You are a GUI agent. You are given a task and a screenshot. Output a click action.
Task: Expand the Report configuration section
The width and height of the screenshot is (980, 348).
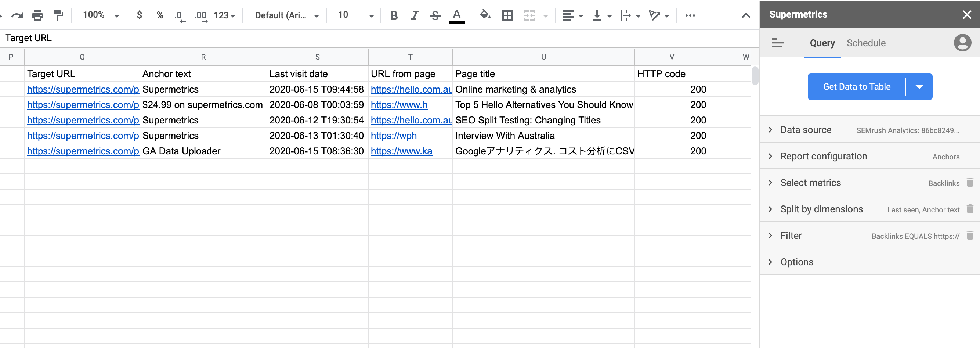point(870,157)
